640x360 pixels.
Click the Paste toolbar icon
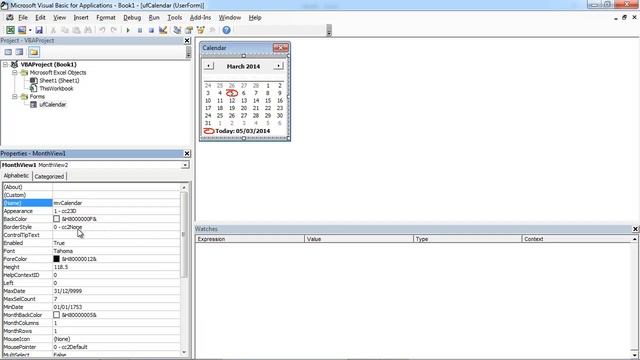(76, 30)
